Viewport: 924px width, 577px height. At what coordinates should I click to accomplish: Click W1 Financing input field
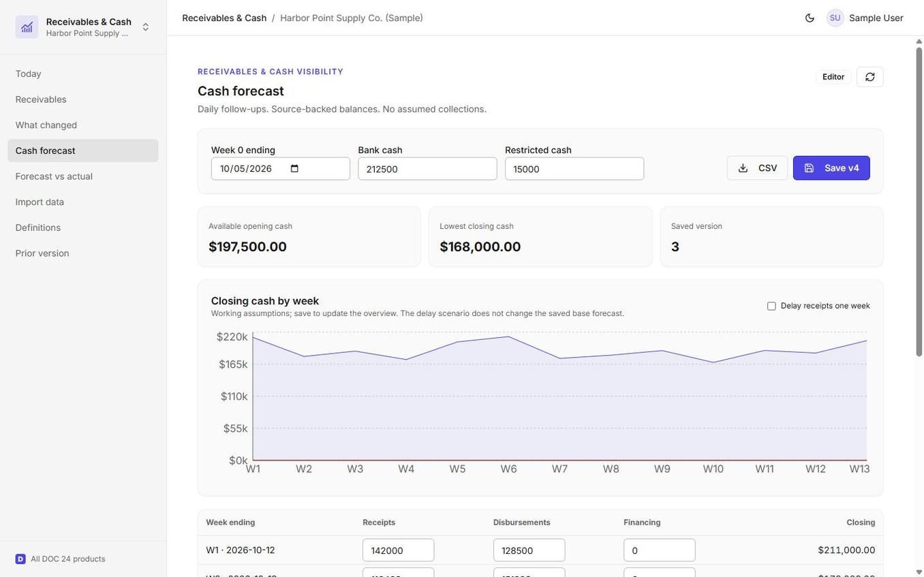[660, 550]
